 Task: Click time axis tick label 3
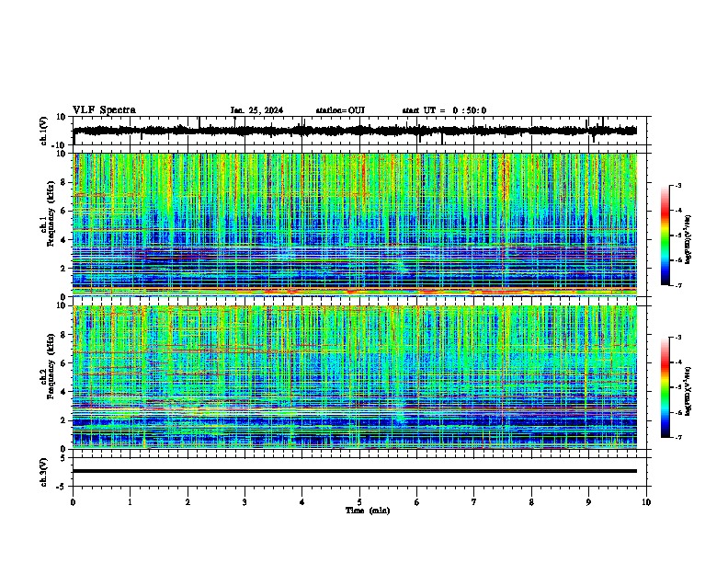click(245, 502)
